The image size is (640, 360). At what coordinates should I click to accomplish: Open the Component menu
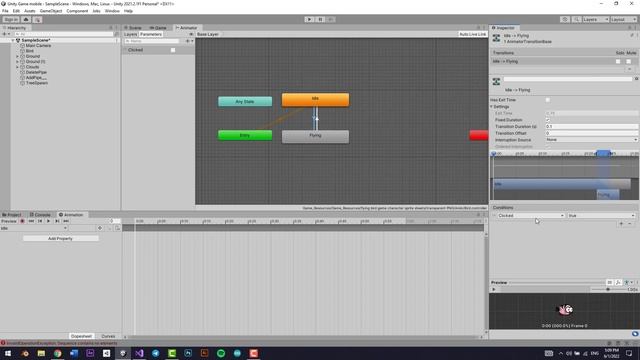(77, 11)
